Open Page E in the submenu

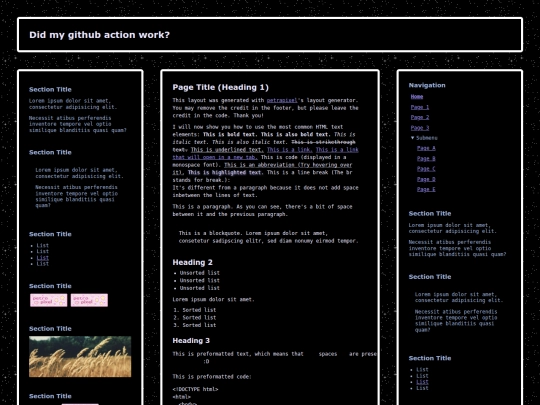click(426, 189)
